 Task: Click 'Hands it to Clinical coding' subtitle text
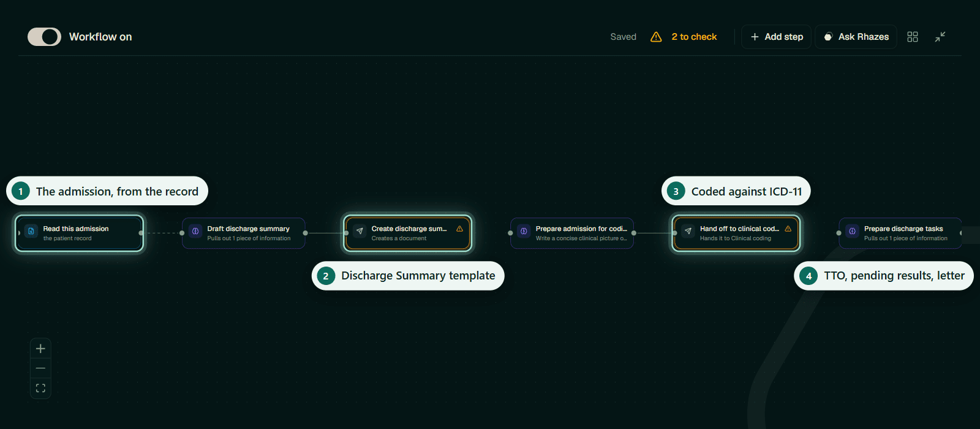pos(736,238)
